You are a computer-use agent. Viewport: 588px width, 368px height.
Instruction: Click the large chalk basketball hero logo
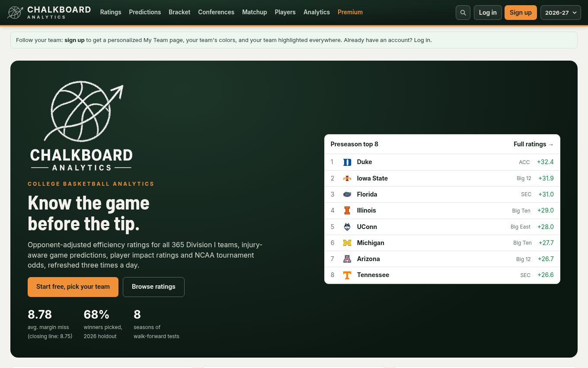pyautogui.click(x=81, y=126)
